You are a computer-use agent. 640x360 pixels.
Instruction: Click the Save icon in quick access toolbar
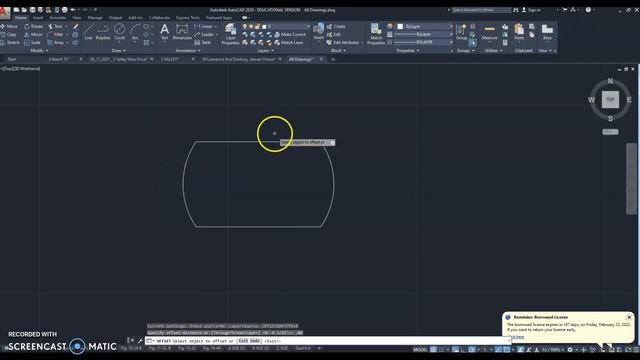pyautogui.click(x=33, y=10)
